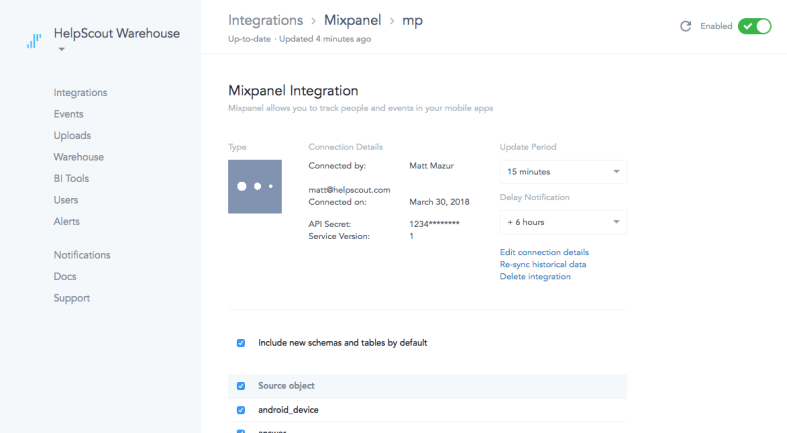Click the HelpScout Warehouse logo icon
This screenshot has height=433, width=787.
tap(36, 41)
